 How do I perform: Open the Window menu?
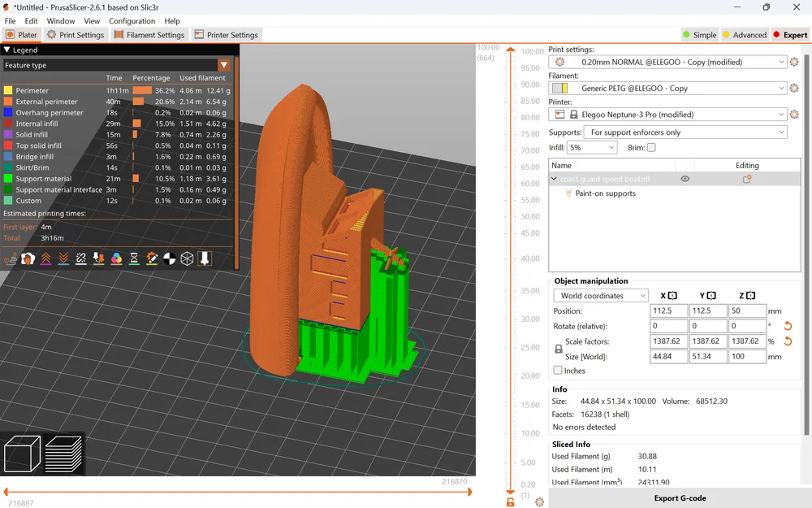[x=61, y=21]
